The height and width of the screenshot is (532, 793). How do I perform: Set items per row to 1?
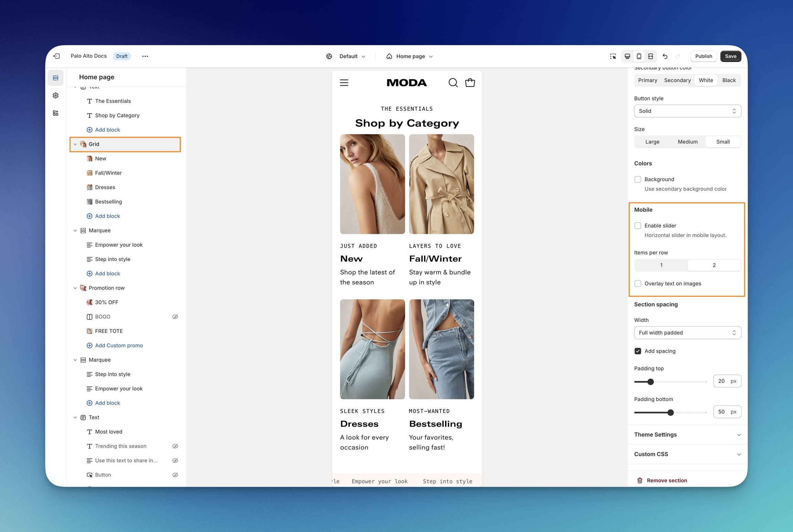tap(661, 265)
